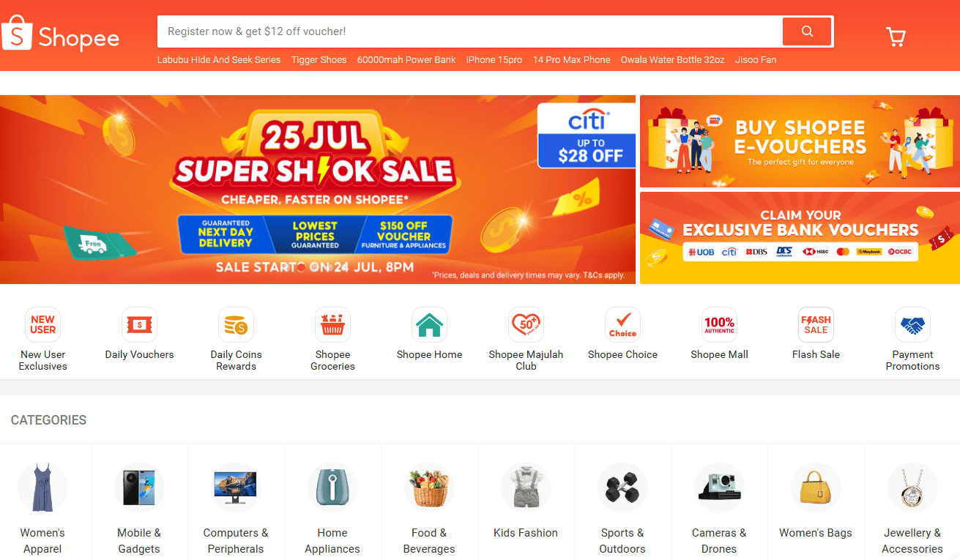Click the search input field
Screen dimensions: 960x560
pos(470,31)
